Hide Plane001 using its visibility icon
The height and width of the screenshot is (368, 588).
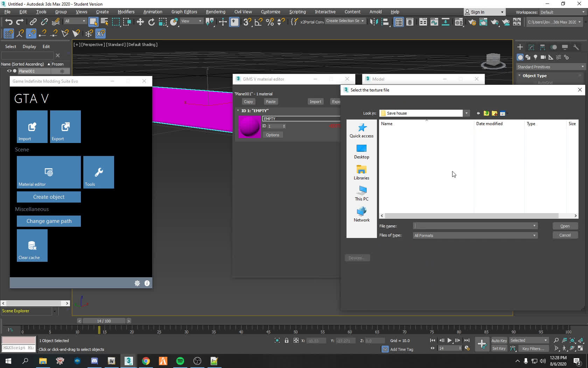pos(9,71)
